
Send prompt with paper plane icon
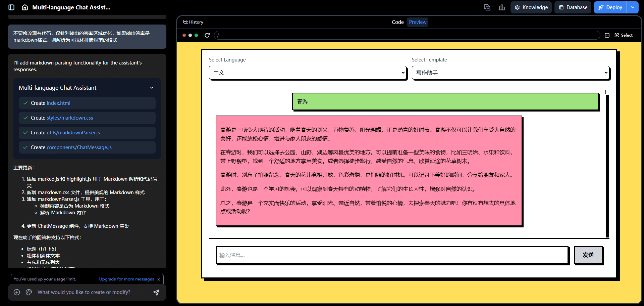(156, 292)
